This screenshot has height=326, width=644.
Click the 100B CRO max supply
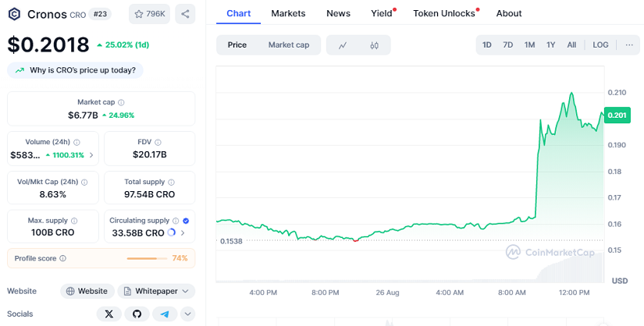click(x=53, y=232)
